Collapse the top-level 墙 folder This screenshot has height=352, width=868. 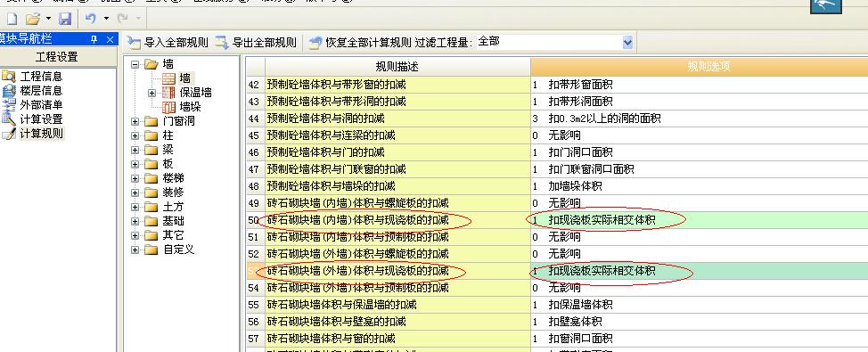135,64
